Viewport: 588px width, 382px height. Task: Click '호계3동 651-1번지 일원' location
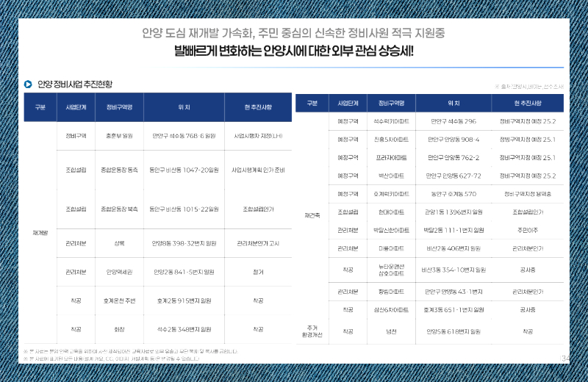(x=453, y=310)
